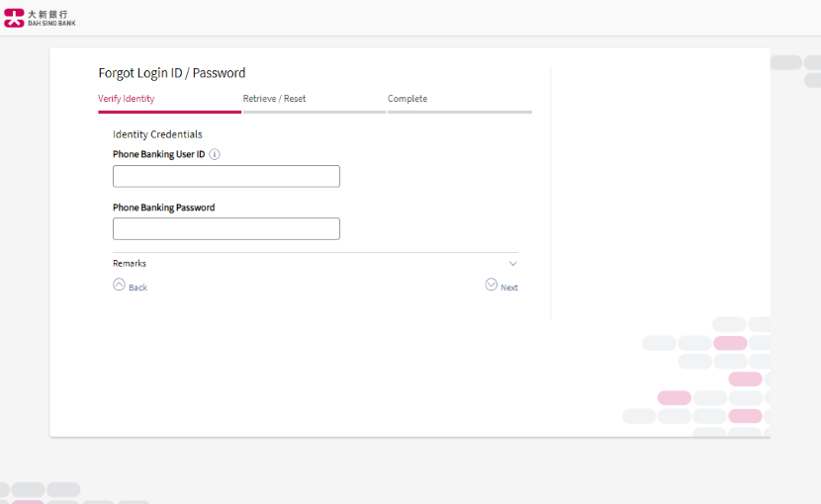
Task: Click the Phone Banking User ID label
Action: pos(158,154)
